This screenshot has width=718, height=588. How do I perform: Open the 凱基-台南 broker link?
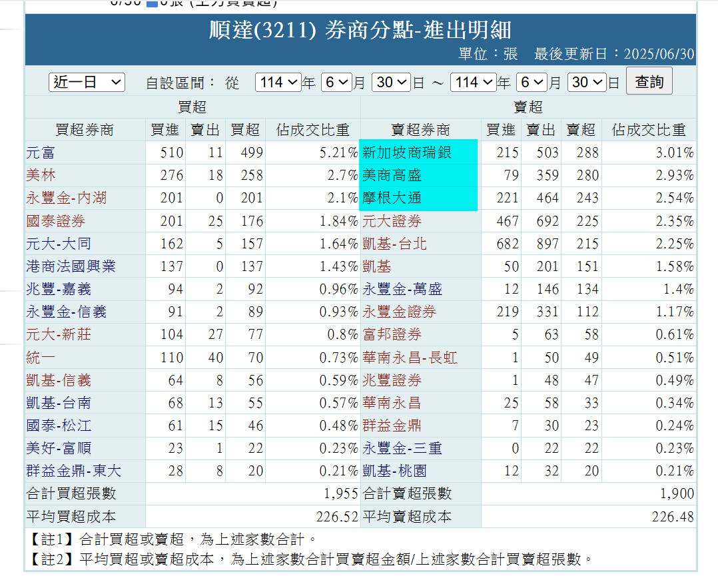pyautogui.click(x=59, y=403)
